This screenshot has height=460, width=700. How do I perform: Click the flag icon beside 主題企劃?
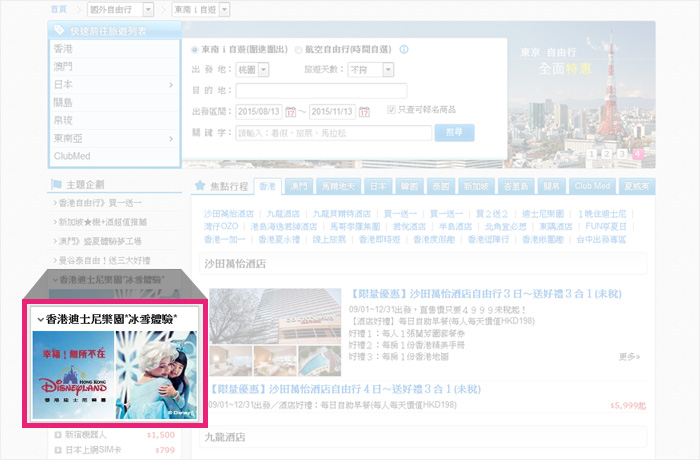pyautogui.click(x=56, y=184)
